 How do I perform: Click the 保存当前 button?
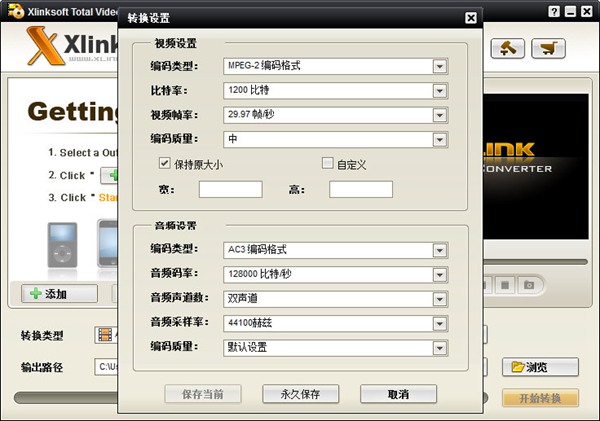tap(203, 394)
